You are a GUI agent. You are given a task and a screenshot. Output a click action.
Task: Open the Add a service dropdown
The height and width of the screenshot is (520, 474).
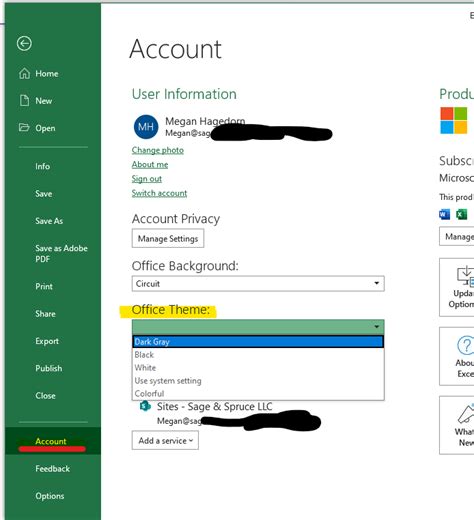pos(165,440)
